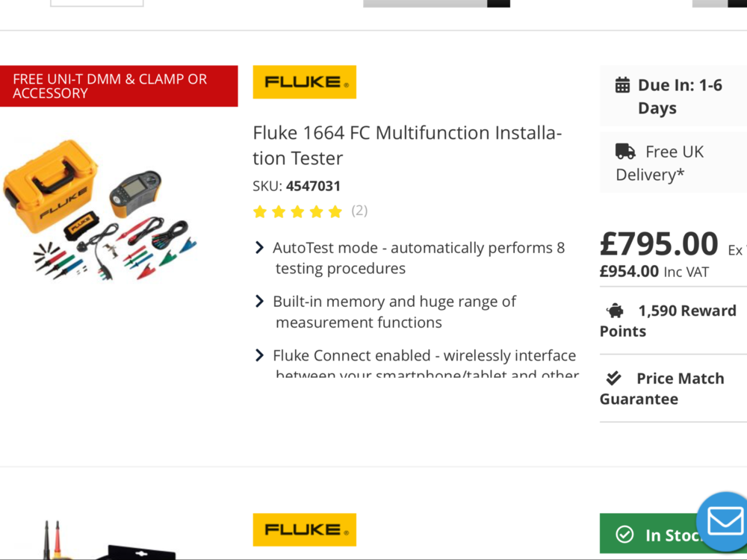Click the delivery truck icon
Viewport: 747px width, 560px height.
coord(625,152)
